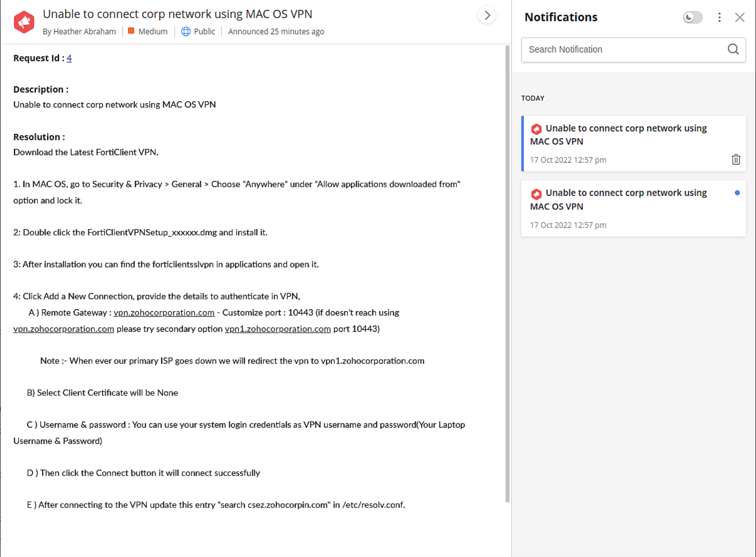
Task: Toggle the dark mode switch in Notifications
Action: pos(692,17)
